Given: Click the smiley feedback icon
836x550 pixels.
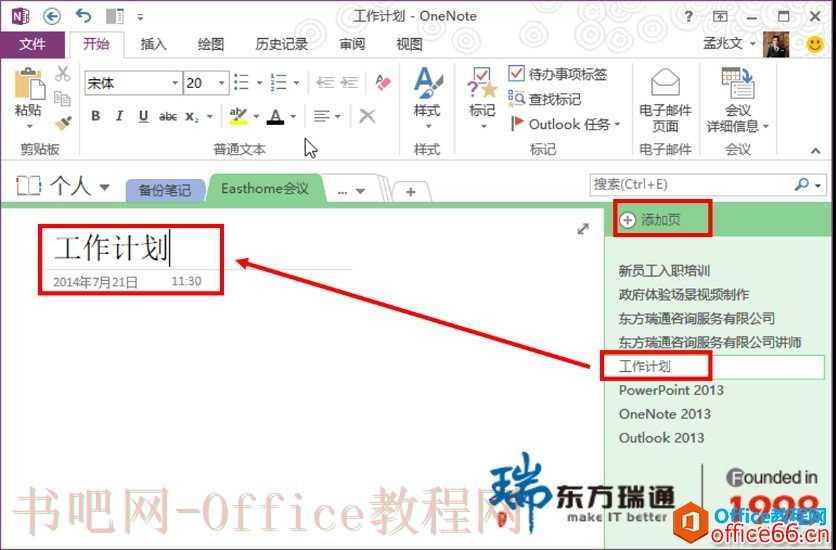Looking at the screenshot, I should 814,45.
